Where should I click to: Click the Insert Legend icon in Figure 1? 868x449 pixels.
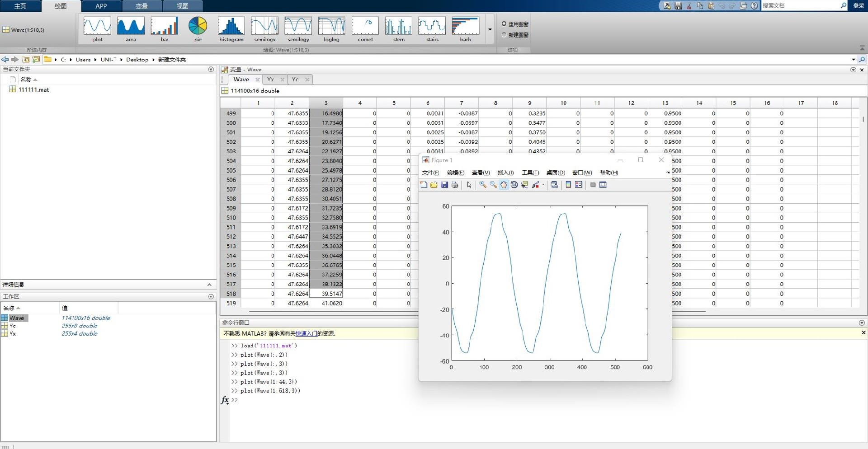pos(579,185)
